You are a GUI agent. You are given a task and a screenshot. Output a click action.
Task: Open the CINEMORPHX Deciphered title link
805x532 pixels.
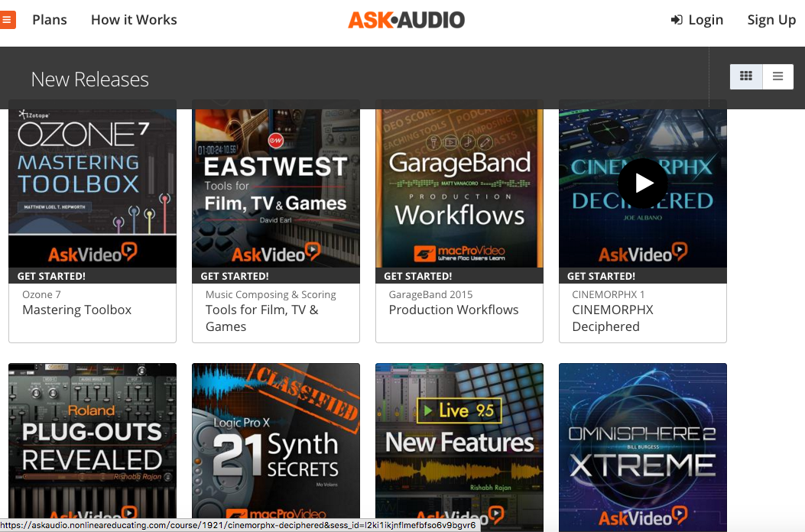pos(613,318)
